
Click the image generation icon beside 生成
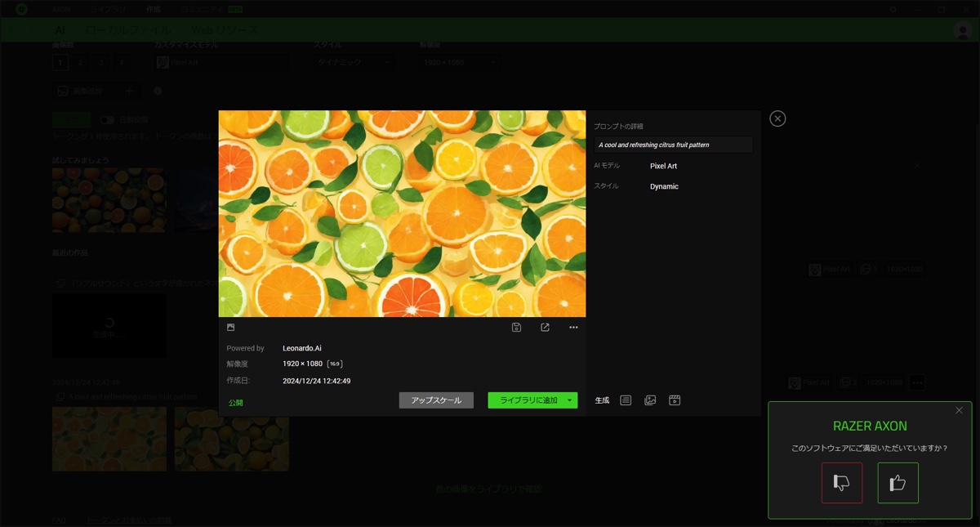point(650,400)
